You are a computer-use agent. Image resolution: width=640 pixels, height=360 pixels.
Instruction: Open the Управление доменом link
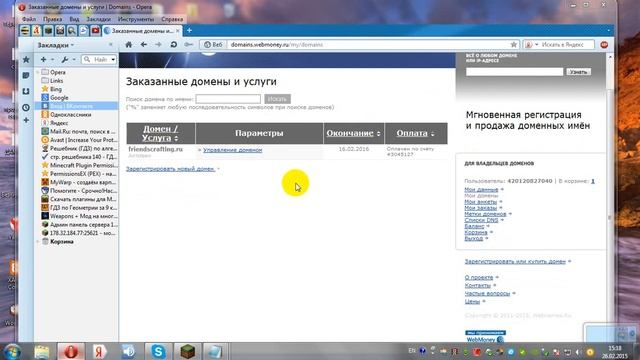pos(232,150)
